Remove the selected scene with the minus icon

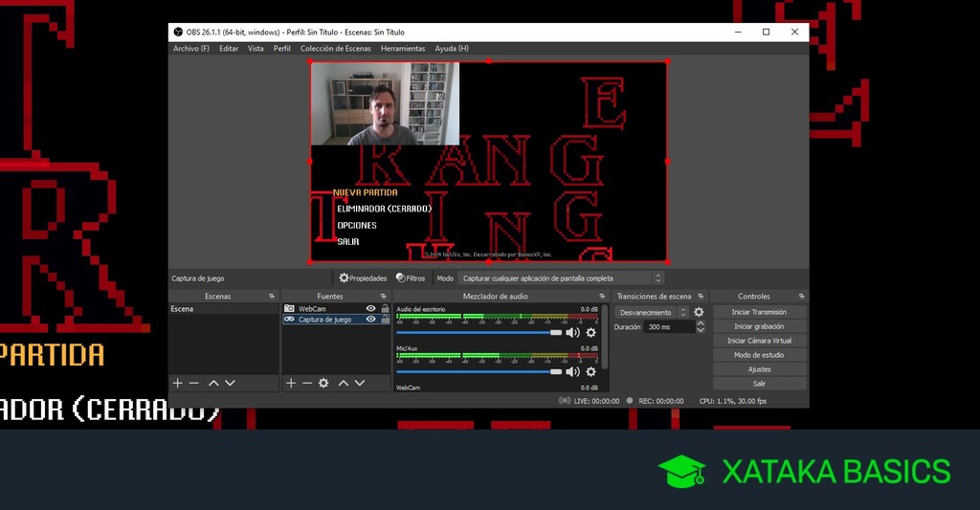[x=193, y=383]
